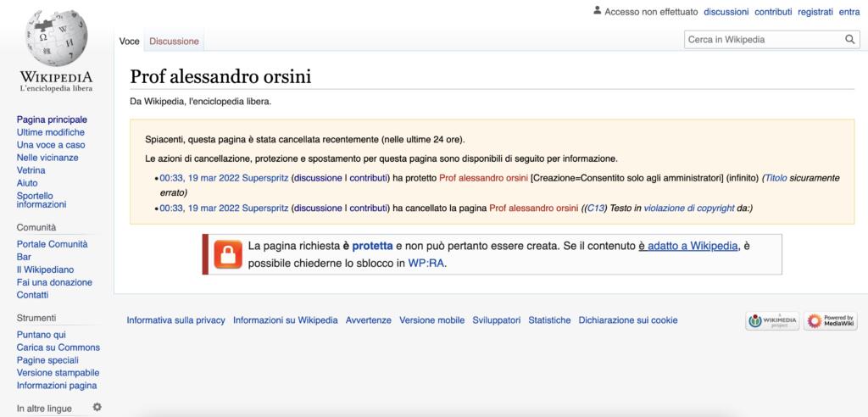This screenshot has width=868, height=417.
Task: Switch to the Discussione tab
Action: coord(174,41)
